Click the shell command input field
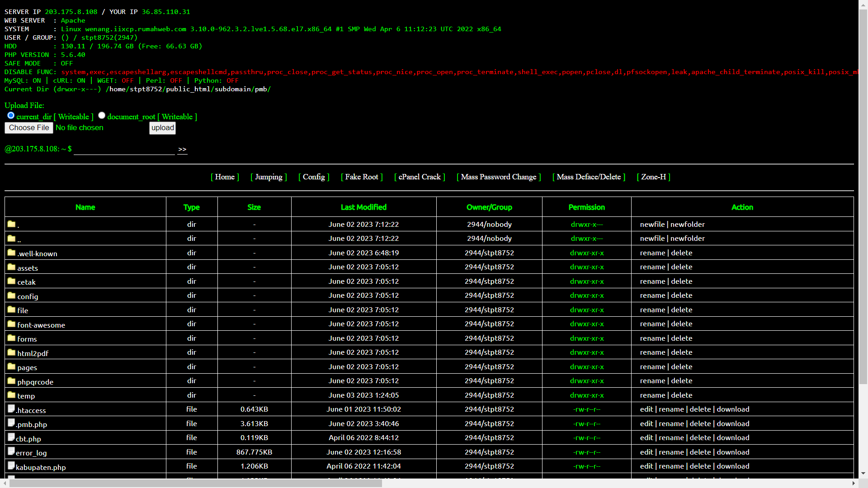This screenshot has width=868, height=488. pos(124,150)
